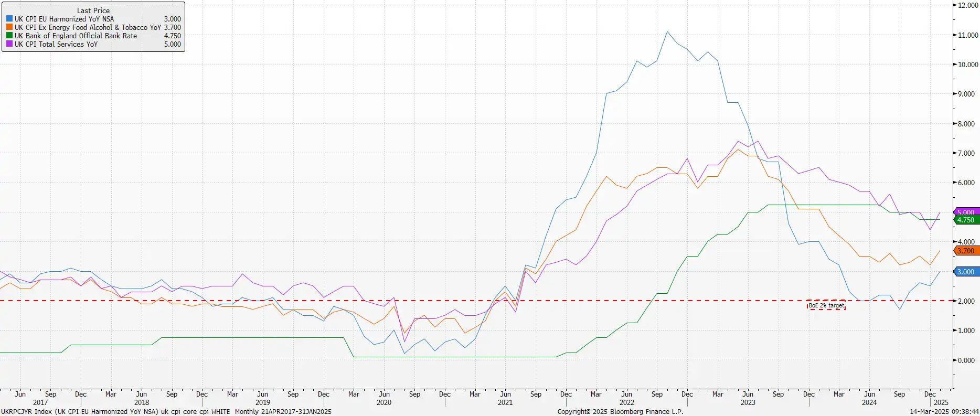The image size is (980, 416).
Task: Click the 2021 year label on the time axis
Action: click(x=505, y=402)
